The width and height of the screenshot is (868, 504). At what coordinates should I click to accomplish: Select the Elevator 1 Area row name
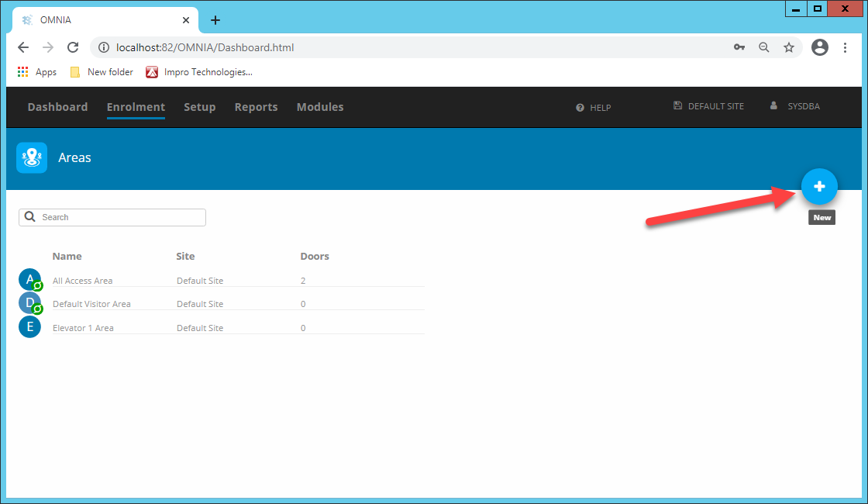(83, 328)
